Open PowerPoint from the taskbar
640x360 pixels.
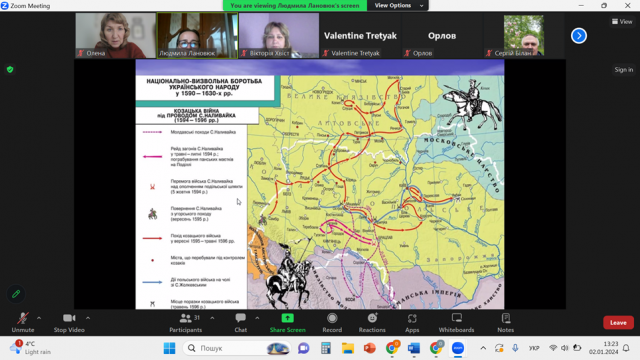[x=370, y=348]
